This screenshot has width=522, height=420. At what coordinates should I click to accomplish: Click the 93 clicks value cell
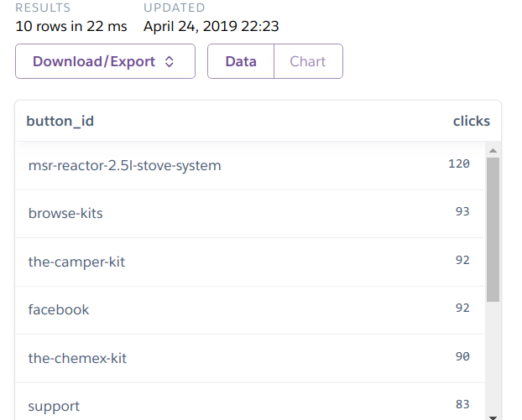pyautogui.click(x=462, y=212)
